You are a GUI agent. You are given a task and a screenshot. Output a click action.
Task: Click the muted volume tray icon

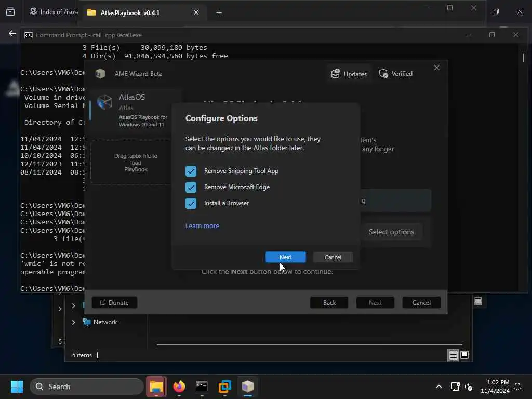[x=469, y=387]
